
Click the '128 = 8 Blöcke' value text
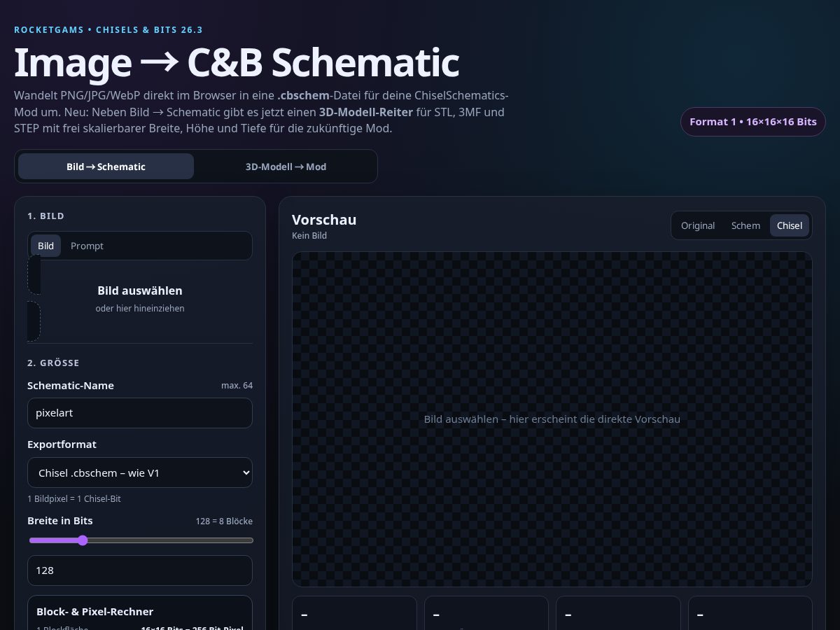(x=224, y=521)
